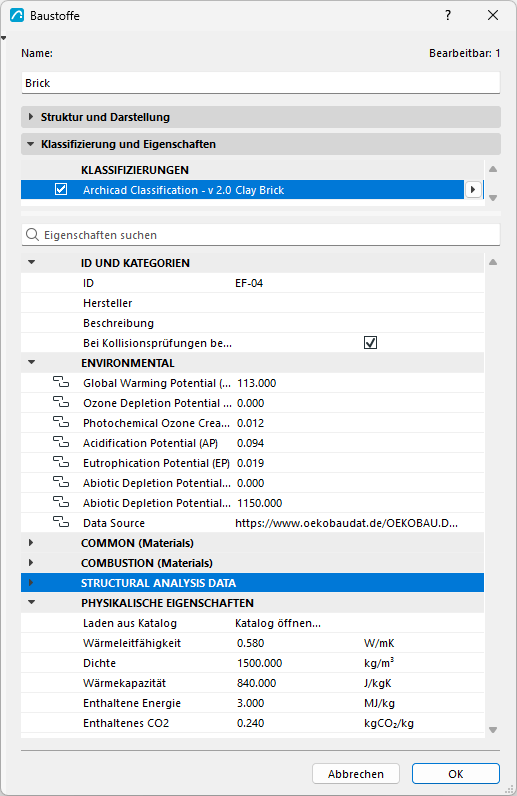The height and width of the screenshot is (796, 517).
Task: Click link icon beside Abiotic Depletion value 0.000
Action: [x=61, y=482]
